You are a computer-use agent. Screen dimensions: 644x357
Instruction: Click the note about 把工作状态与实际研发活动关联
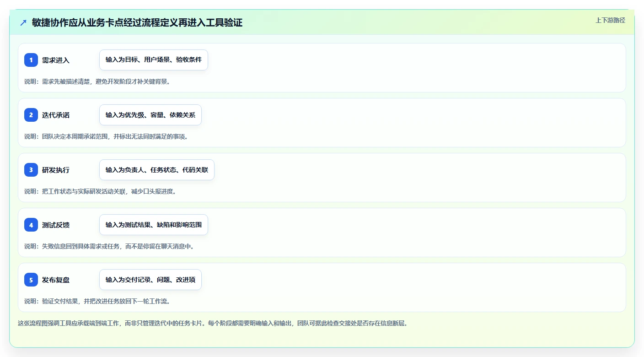pyautogui.click(x=100, y=191)
